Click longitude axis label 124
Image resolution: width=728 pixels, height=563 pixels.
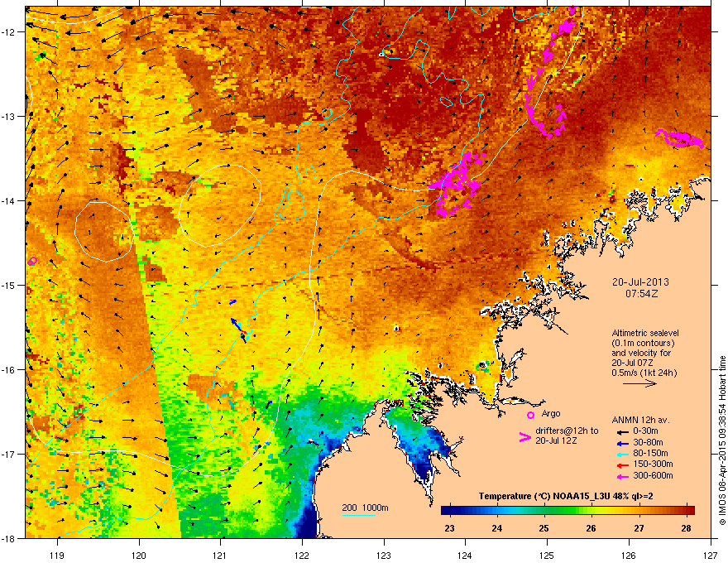tap(465, 555)
